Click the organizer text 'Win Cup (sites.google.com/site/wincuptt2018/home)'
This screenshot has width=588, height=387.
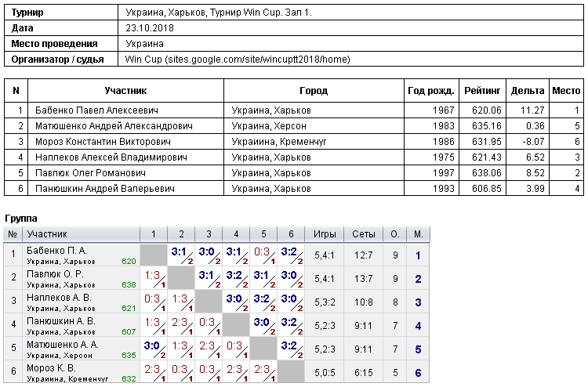(238, 60)
